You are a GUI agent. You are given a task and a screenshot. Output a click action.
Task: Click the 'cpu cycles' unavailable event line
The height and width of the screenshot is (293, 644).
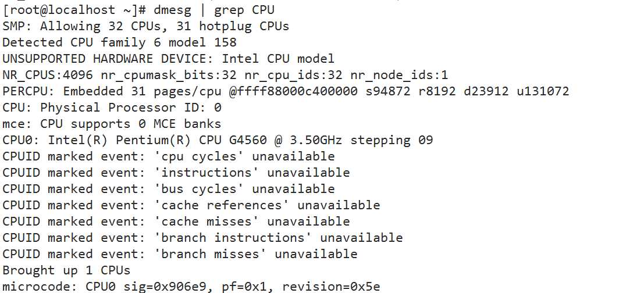coord(168,156)
